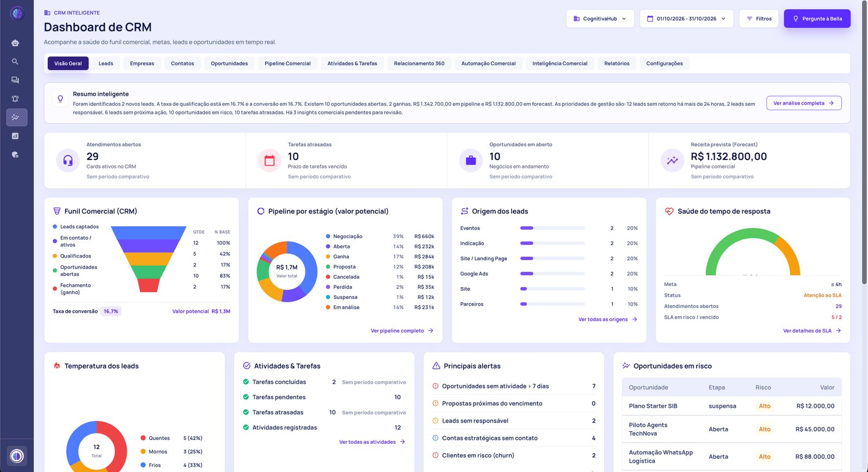Switch to Inteligência Comercial tab
The image size is (868, 472).
(x=560, y=63)
